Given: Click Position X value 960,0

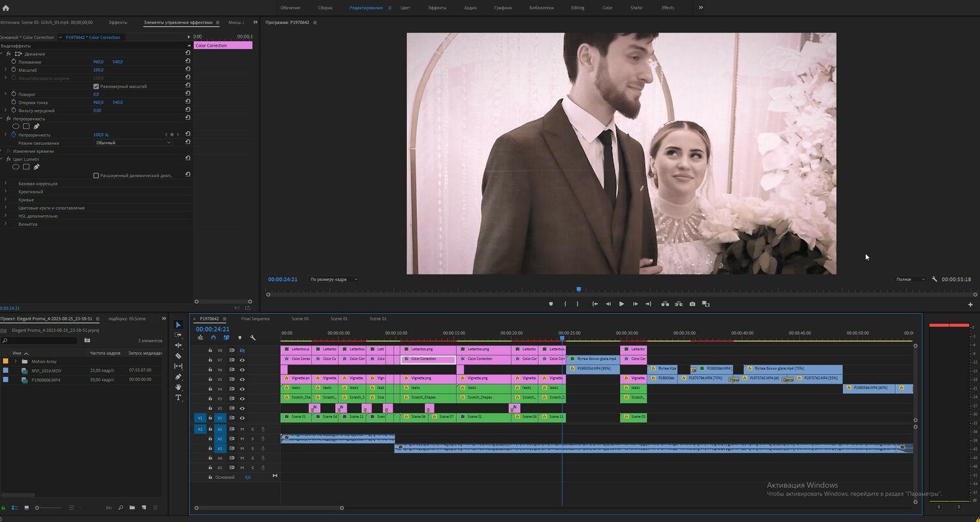Looking at the screenshot, I should pos(99,61).
